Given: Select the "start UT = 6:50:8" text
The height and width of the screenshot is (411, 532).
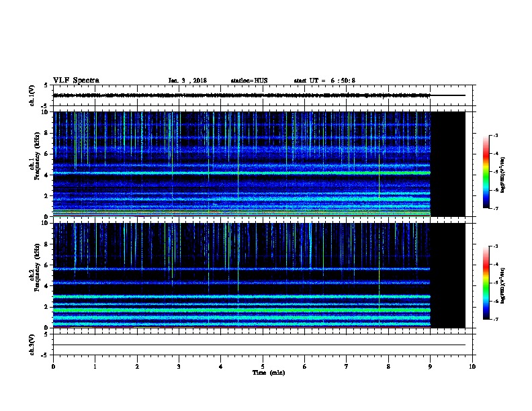Looking at the screenshot, I should tap(324, 81).
